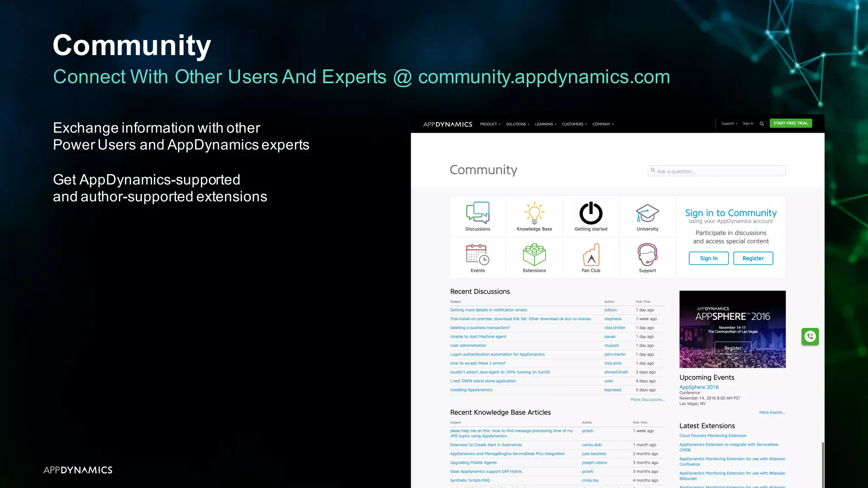Open the University graduation cap icon

[648, 213]
